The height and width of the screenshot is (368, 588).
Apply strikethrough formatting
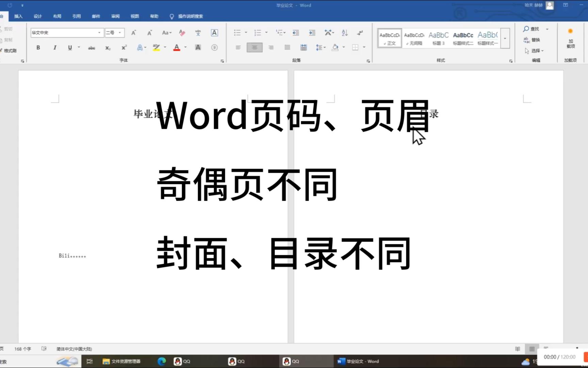click(92, 48)
